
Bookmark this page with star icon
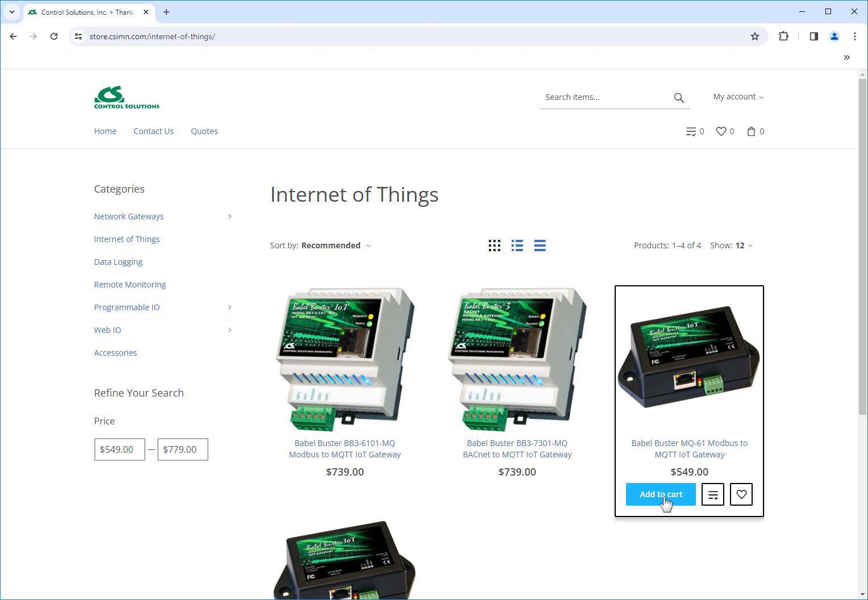point(754,36)
